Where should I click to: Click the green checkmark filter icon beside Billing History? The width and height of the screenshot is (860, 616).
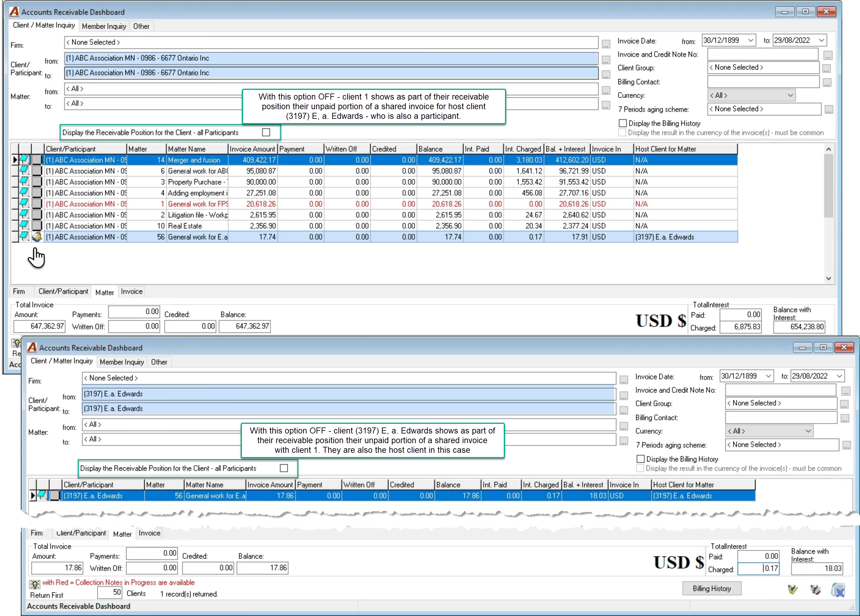pyautogui.click(x=792, y=589)
